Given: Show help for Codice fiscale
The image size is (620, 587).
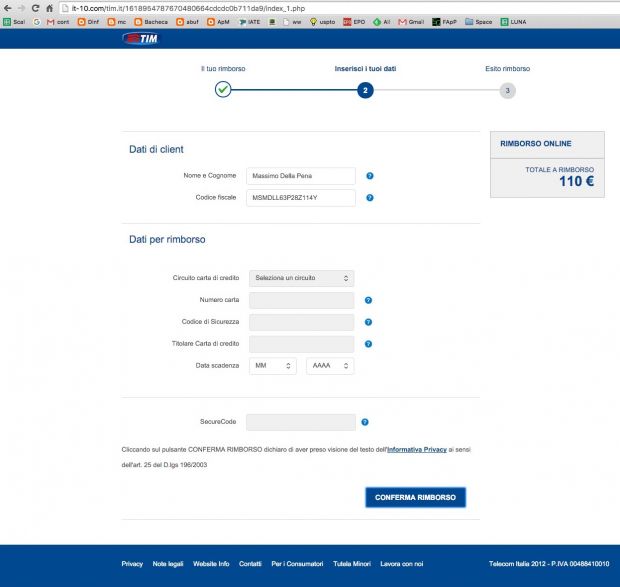Looking at the screenshot, I should coord(370,198).
